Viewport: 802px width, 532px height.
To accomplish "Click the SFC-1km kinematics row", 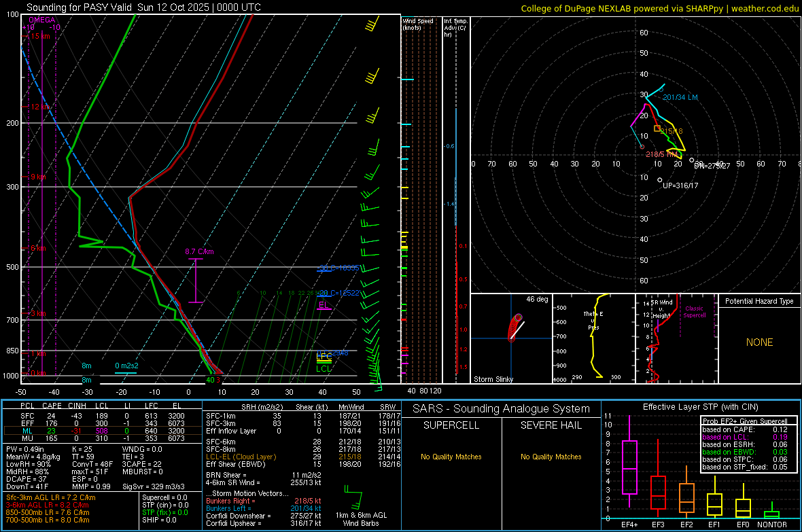I will tap(303, 416).
